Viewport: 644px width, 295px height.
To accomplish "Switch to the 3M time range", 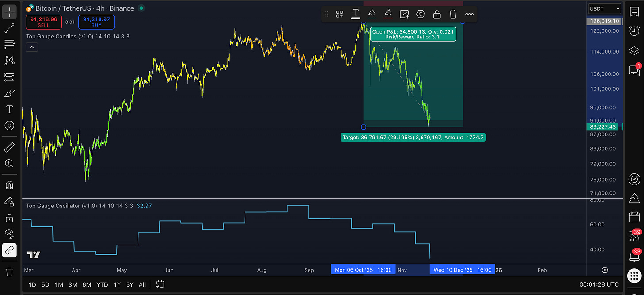I will pyautogui.click(x=72, y=284).
